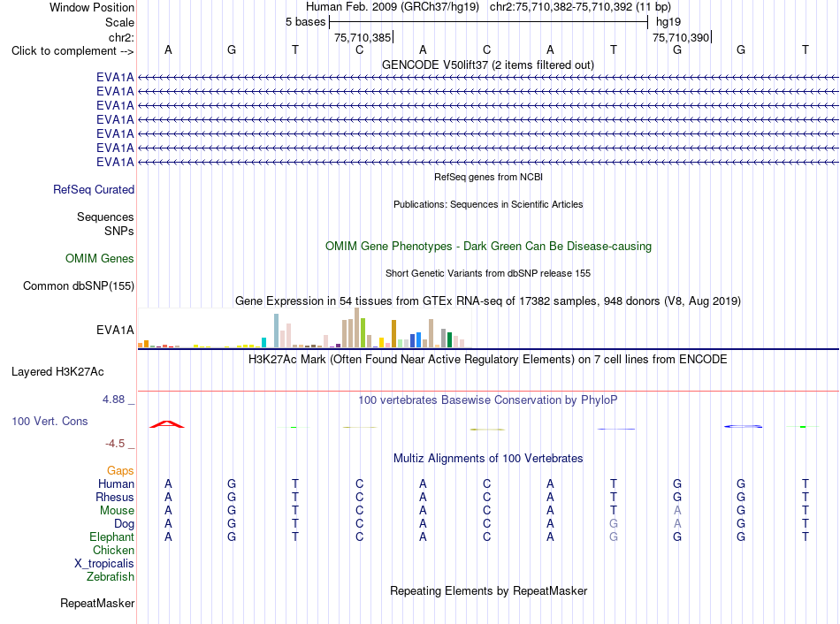This screenshot has width=840, height=624.
Task: Click the RefSeq Curated track label
Action: click(94, 190)
